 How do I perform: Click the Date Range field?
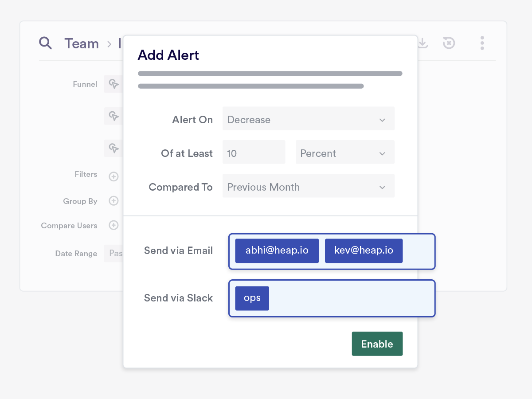point(115,253)
